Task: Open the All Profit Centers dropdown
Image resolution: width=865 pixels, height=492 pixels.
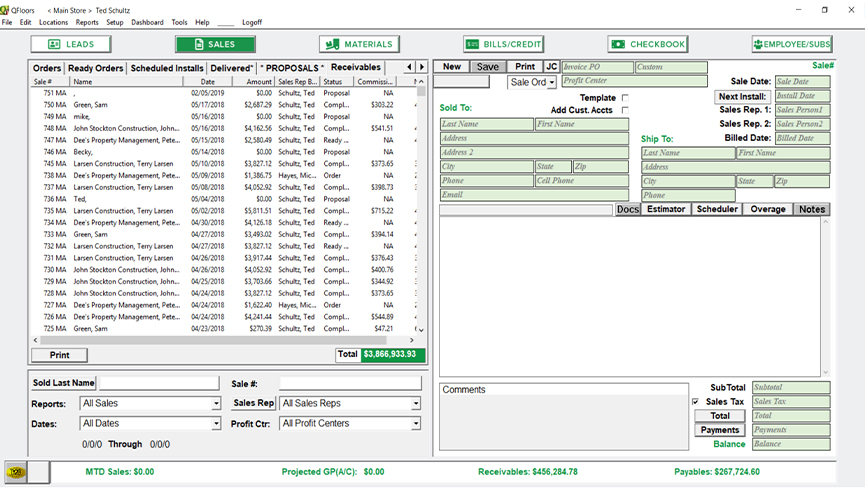Action: [x=415, y=424]
